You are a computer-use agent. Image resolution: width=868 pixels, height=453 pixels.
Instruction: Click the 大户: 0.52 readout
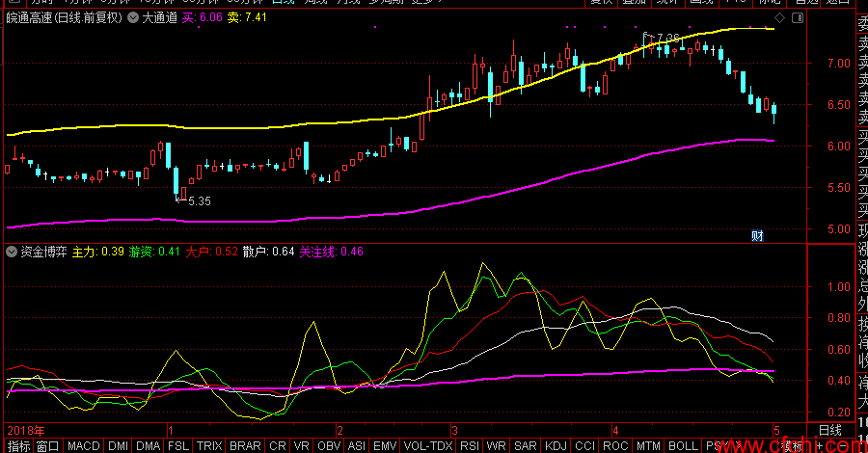[211, 252]
